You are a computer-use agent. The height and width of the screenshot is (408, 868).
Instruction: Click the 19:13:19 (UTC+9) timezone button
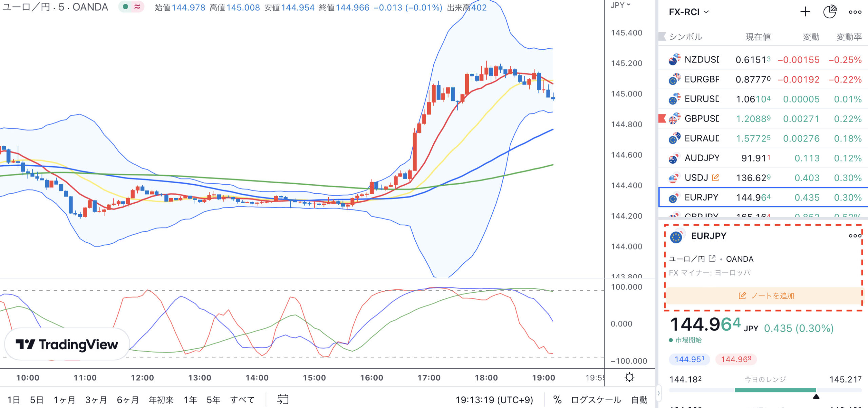pyautogui.click(x=494, y=400)
